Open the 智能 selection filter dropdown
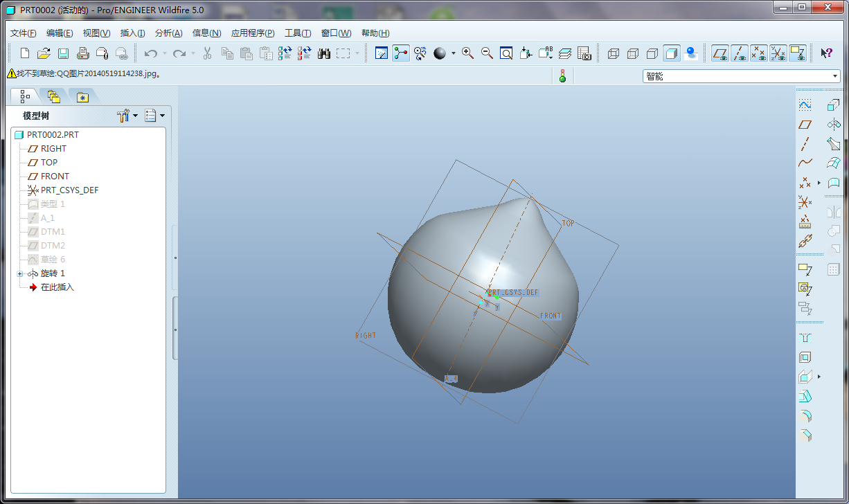 click(x=834, y=76)
